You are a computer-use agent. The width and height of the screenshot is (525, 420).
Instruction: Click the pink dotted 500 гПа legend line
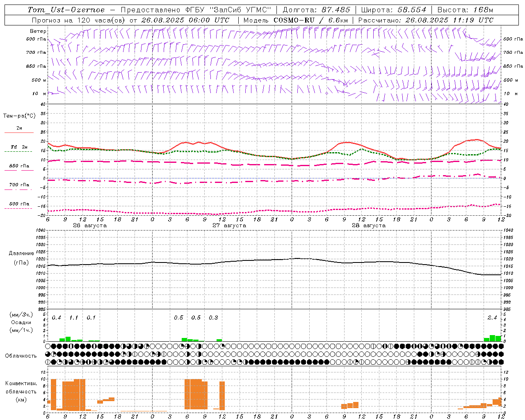(x=18, y=208)
